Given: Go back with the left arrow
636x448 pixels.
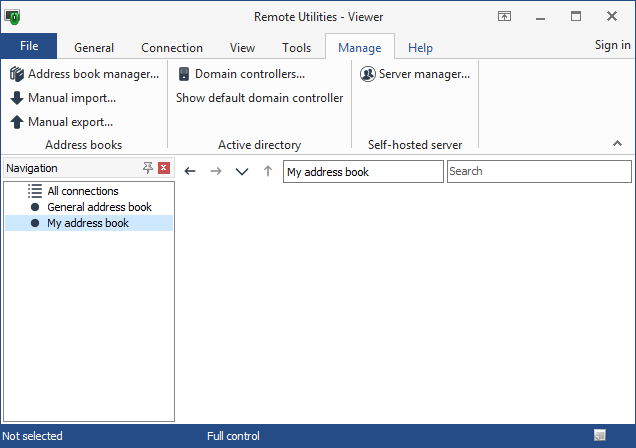Looking at the screenshot, I should pyautogui.click(x=190, y=172).
